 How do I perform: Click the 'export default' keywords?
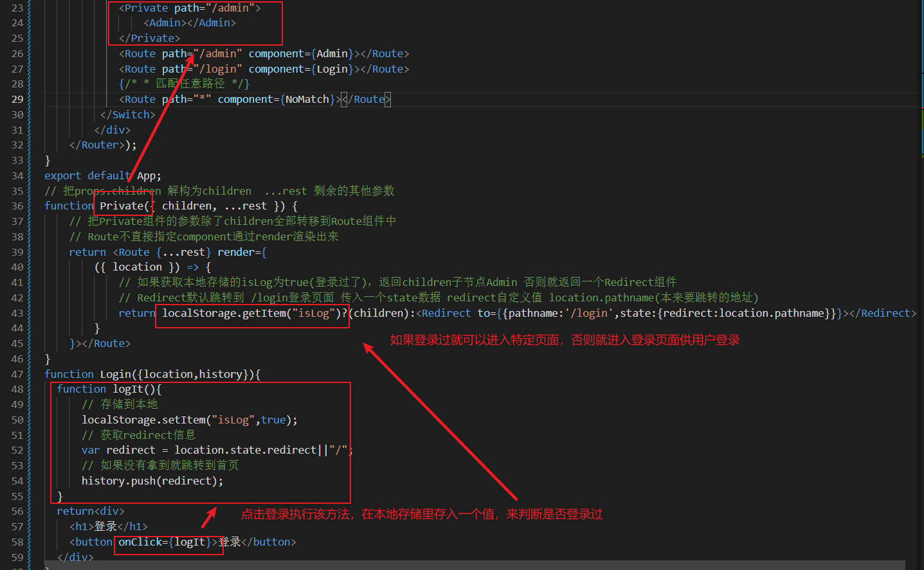point(87,175)
